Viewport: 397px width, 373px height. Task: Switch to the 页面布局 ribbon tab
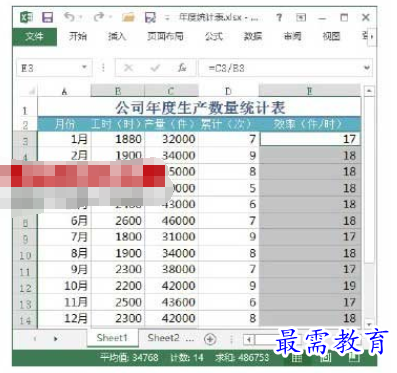[165, 36]
